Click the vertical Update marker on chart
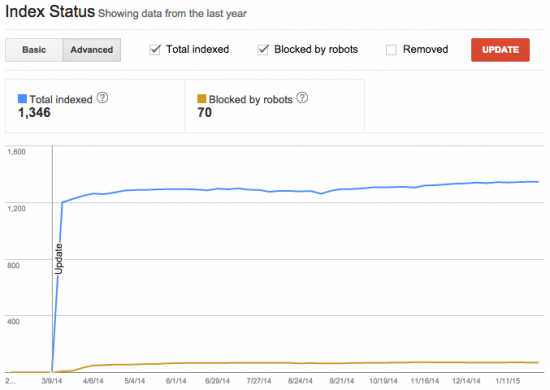The image size is (550, 390). [59, 258]
